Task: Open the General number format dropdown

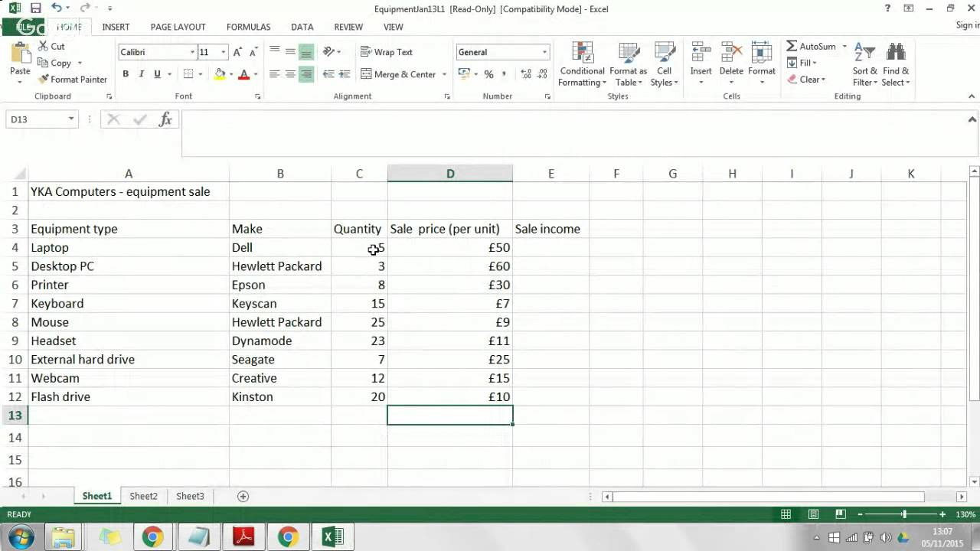Action: click(544, 52)
